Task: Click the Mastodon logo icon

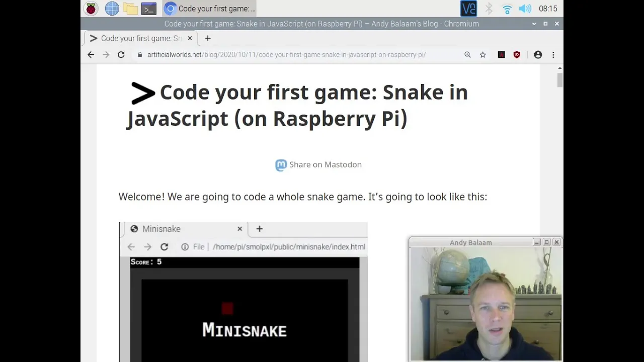Action: pos(281,165)
